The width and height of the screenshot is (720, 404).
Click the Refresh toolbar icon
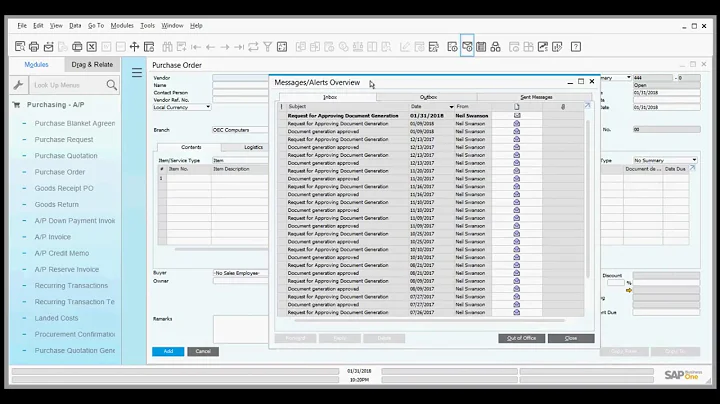coord(253,47)
